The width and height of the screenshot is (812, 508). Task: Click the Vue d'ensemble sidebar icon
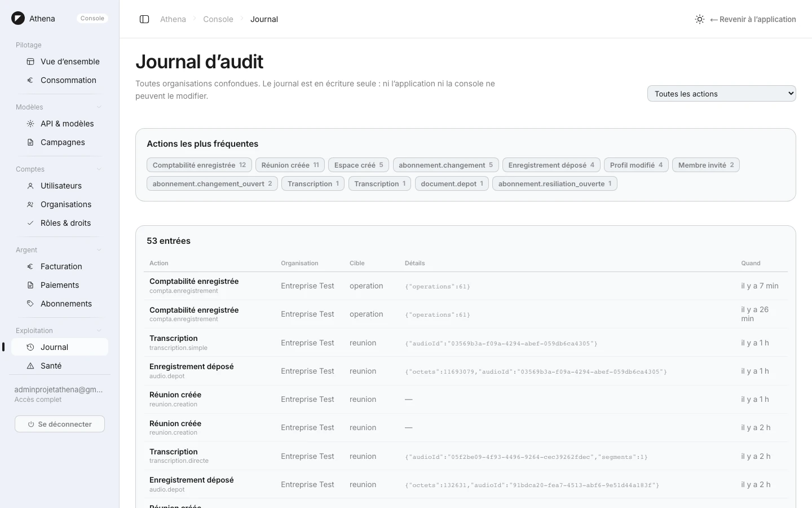click(30, 62)
